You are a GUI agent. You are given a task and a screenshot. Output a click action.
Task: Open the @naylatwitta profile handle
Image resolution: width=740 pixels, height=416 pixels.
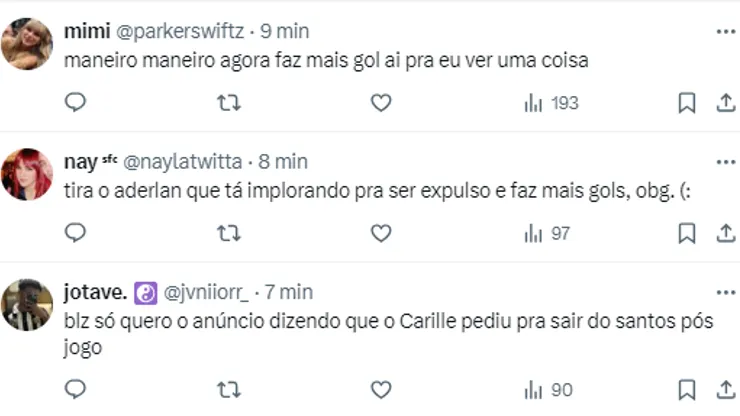[183, 162]
